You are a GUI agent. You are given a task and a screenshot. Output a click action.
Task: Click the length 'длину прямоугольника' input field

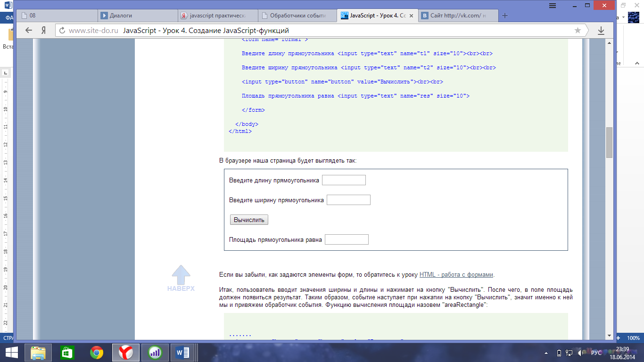(x=344, y=180)
